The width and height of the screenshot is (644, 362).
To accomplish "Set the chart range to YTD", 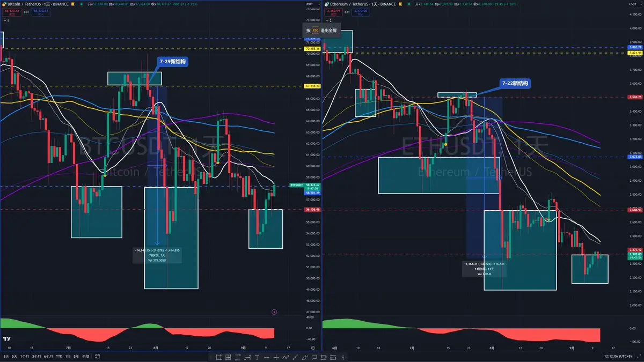I will (59, 357).
